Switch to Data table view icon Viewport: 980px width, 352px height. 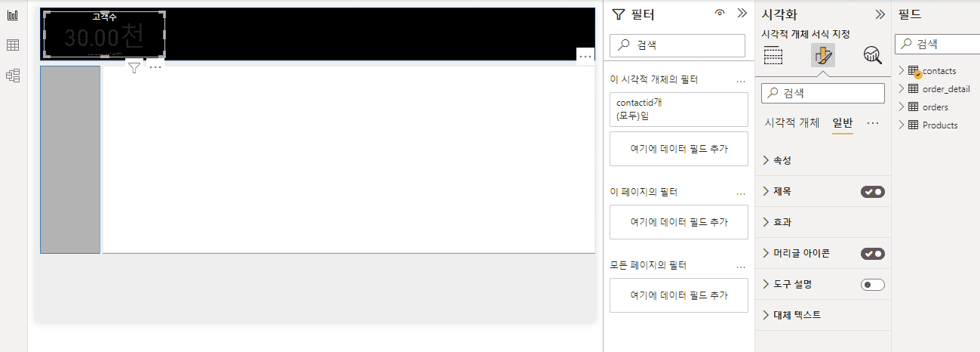coord(13,45)
